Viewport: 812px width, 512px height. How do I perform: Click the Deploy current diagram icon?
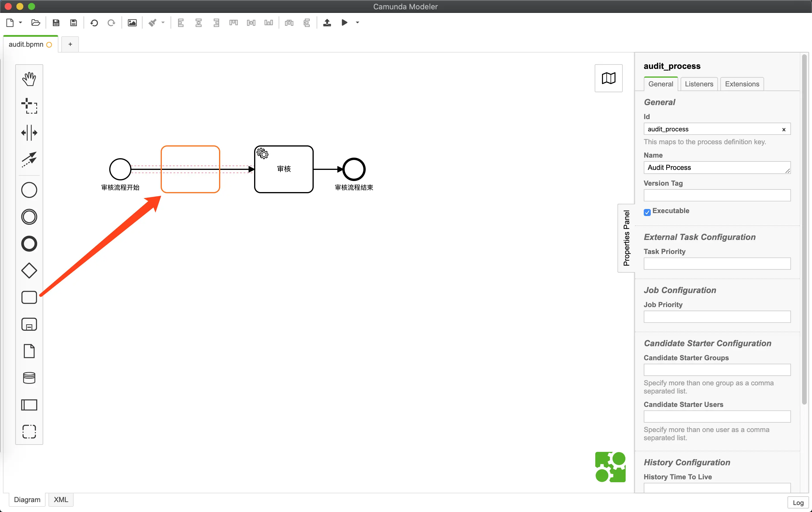327,22
